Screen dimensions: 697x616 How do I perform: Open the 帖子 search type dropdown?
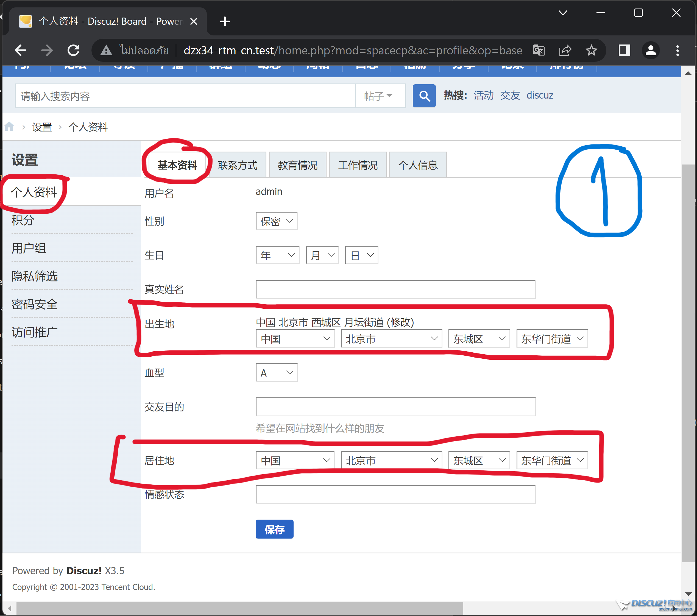pos(380,96)
